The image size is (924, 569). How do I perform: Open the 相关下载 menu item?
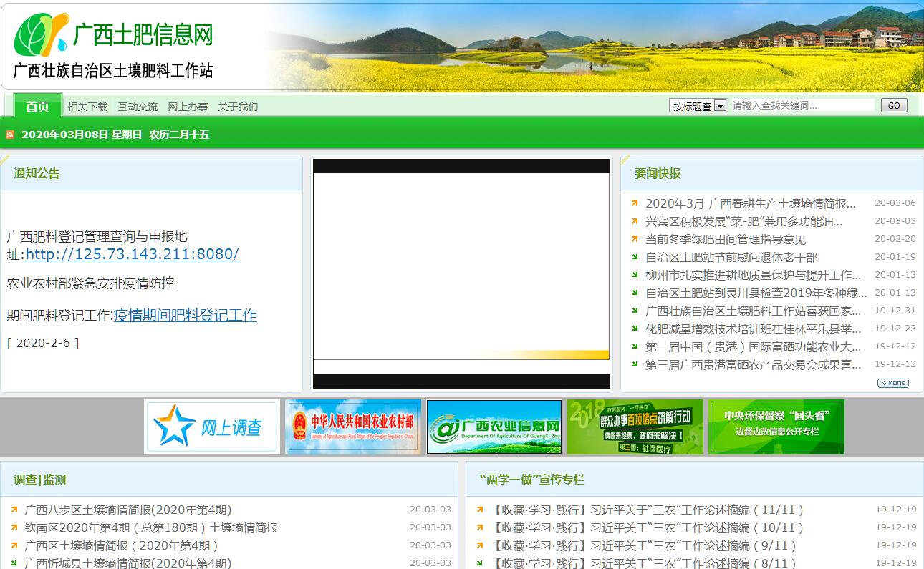[87, 107]
